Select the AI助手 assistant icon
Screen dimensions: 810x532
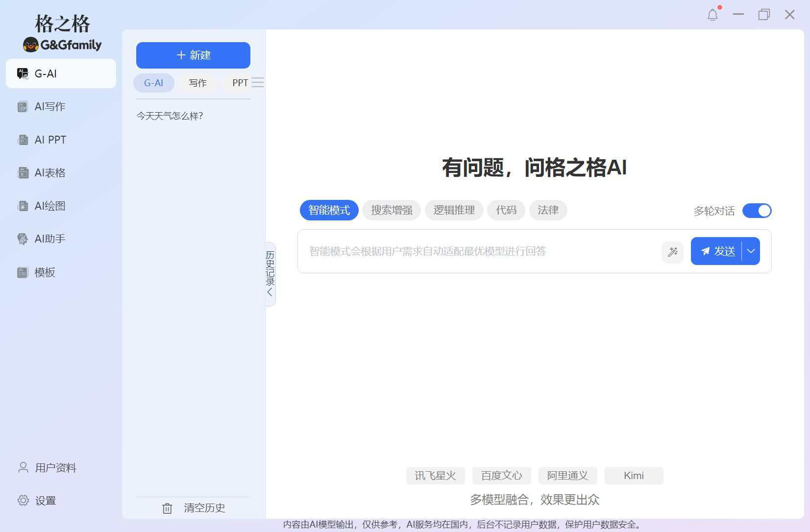[23, 239]
